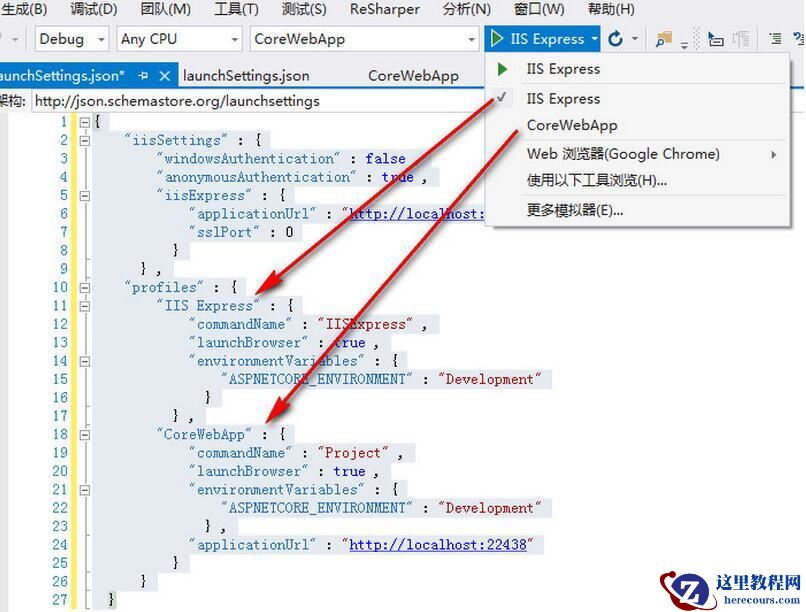The height and width of the screenshot is (612, 806).
Task: Open the Any CPU platform dropdown
Action: [179, 39]
